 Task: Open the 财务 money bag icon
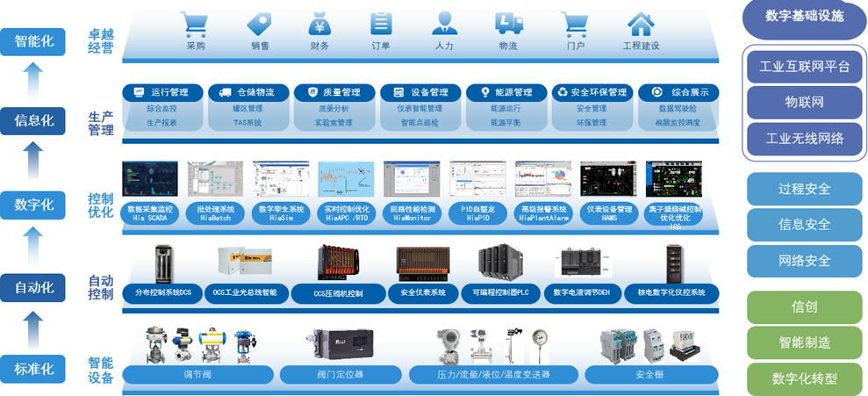pyautogui.click(x=319, y=24)
